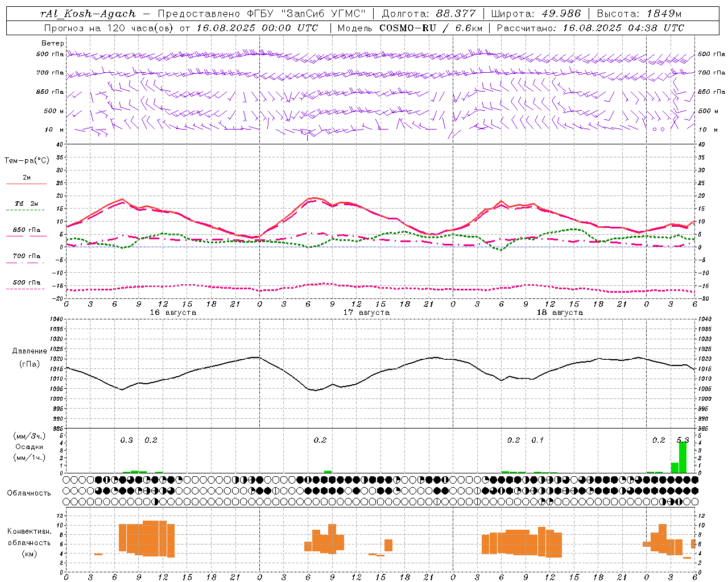Click the date label "16 августа"
The width and height of the screenshot is (728, 582).
(x=173, y=313)
